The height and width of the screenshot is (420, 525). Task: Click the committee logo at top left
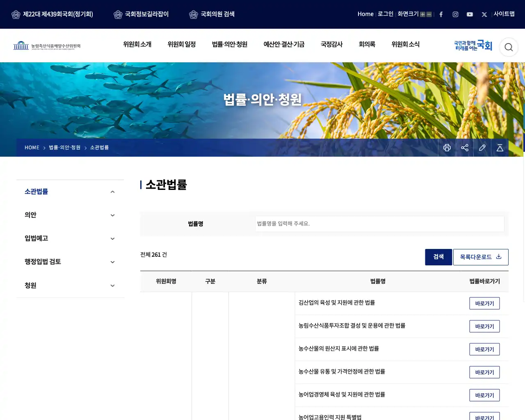(x=47, y=46)
